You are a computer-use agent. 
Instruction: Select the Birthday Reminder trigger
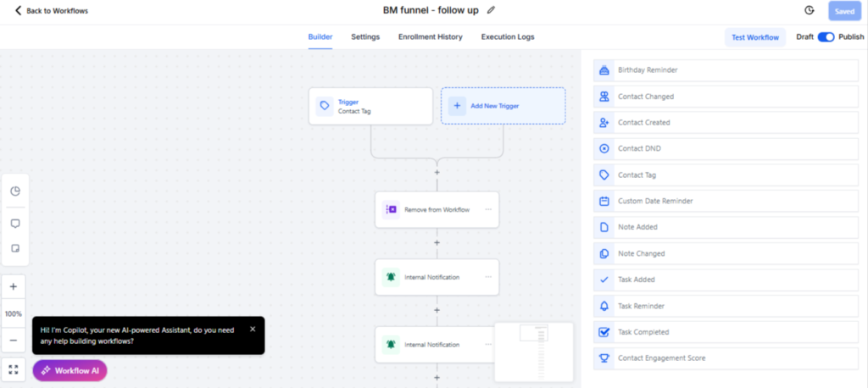pos(726,70)
